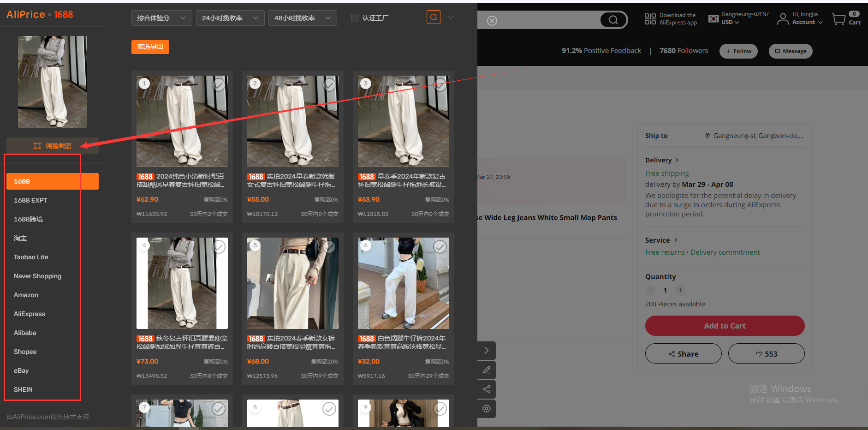868x430 pixels.
Task: Click the AliExpress search magnifier button
Action: point(613,20)
